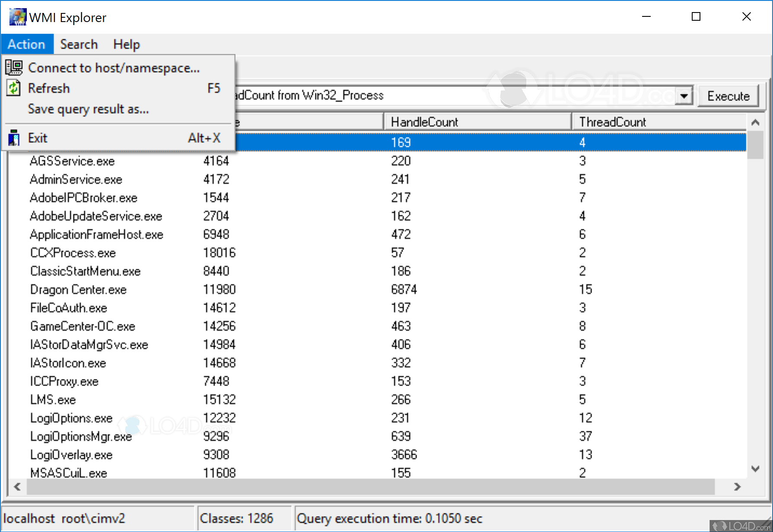Sort by the HandleCount column header
The image size is (773, 532).
(477, 122)
